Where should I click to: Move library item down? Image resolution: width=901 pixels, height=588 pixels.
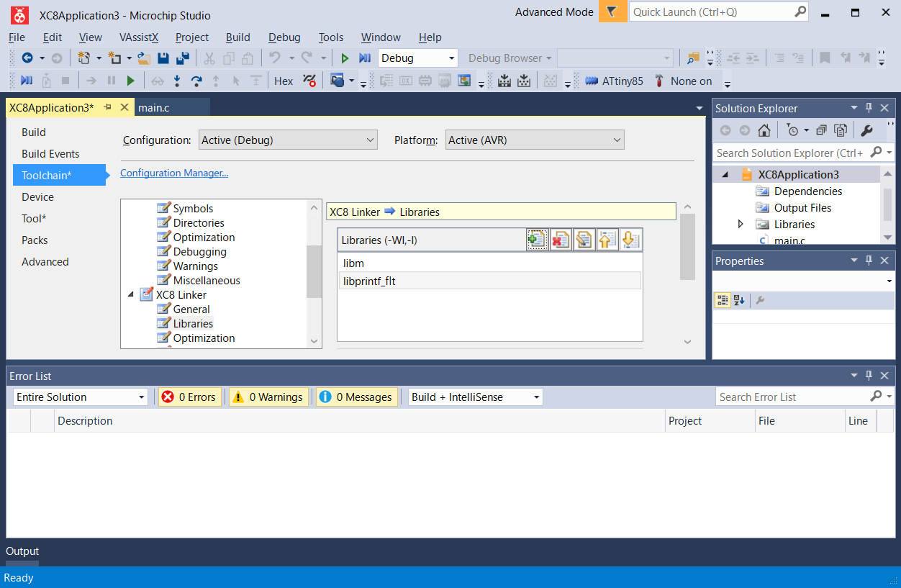[x=630, y=240]
